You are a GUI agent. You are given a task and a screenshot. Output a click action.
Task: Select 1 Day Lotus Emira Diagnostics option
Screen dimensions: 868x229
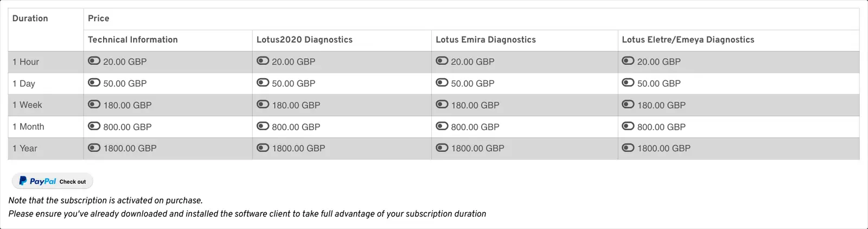[442, 82]
